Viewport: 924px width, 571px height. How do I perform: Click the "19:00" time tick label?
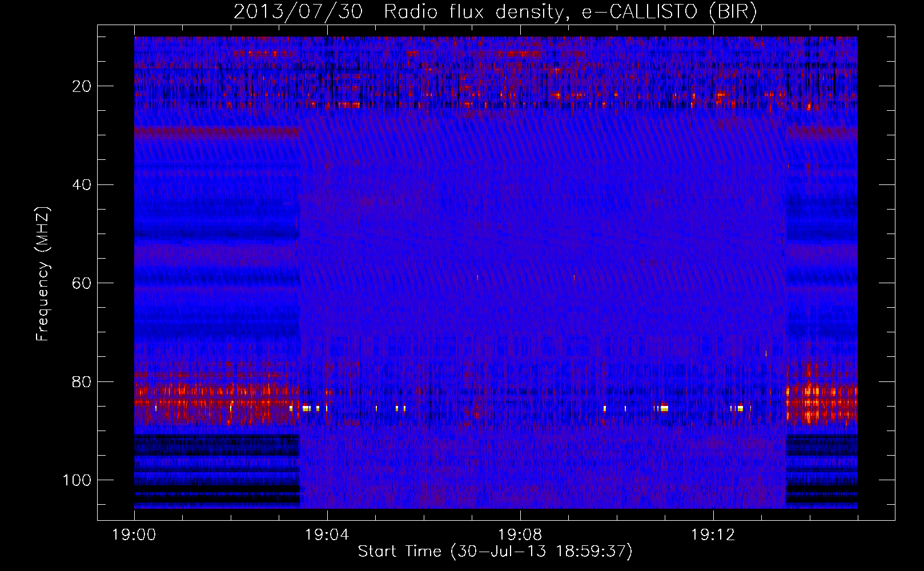point(134,535)
